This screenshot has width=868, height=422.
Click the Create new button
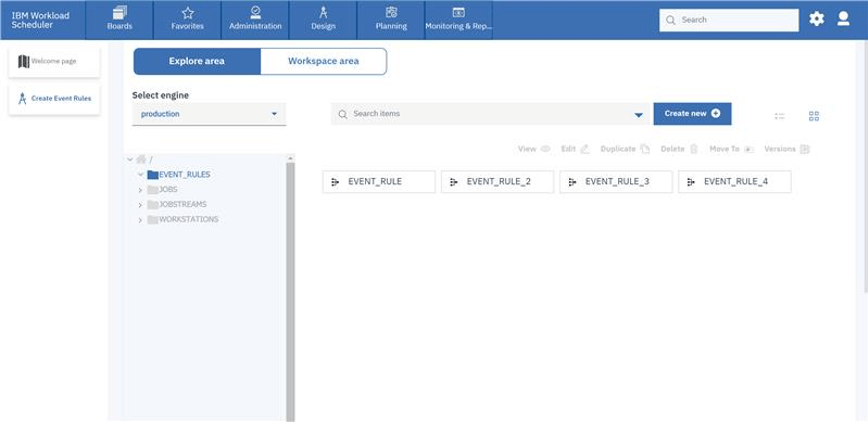click(692, 114)
